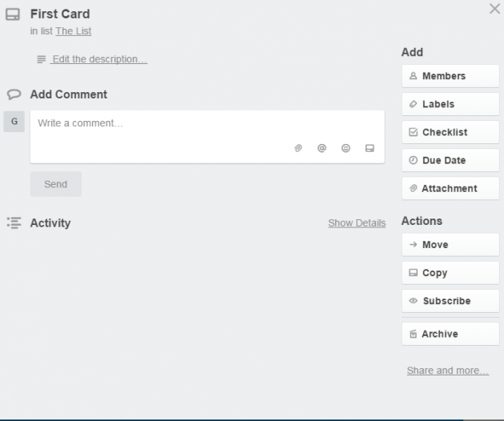Click the Activity list icon

click(13, 223)
